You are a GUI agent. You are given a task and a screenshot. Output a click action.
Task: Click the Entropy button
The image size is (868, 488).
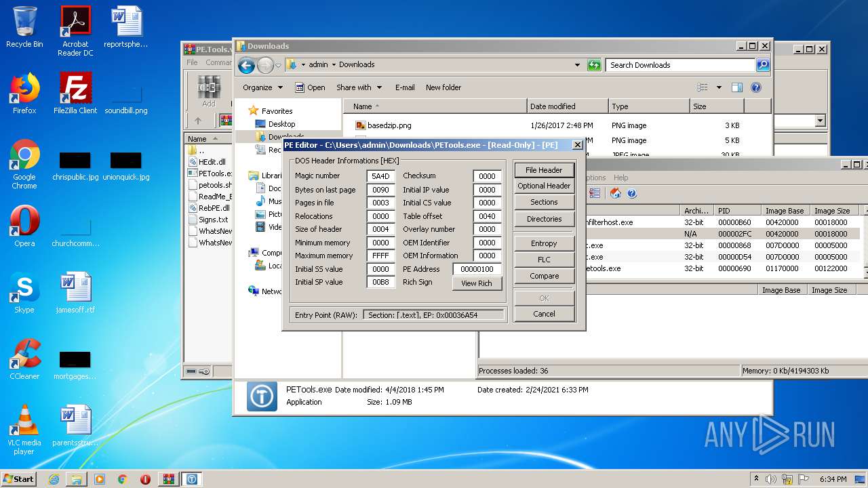pos(544,243)
